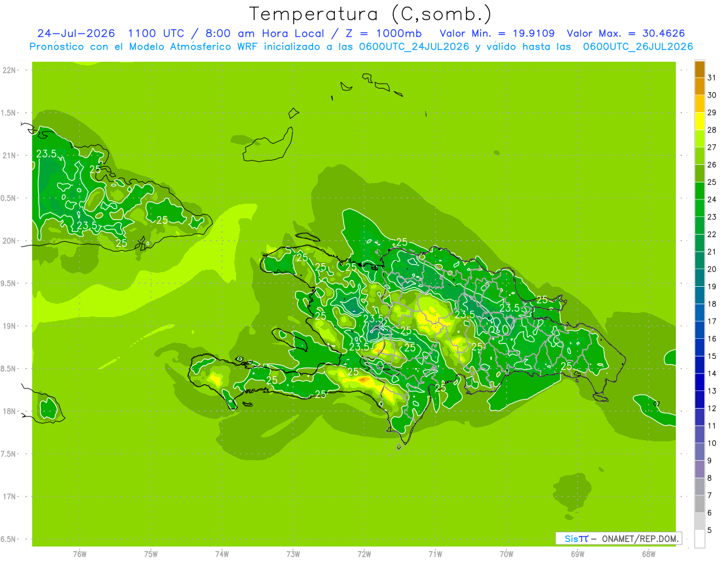Click the blue color bar segment between 15 and 16
728x562 pixels.
click(x=699, y=347)
